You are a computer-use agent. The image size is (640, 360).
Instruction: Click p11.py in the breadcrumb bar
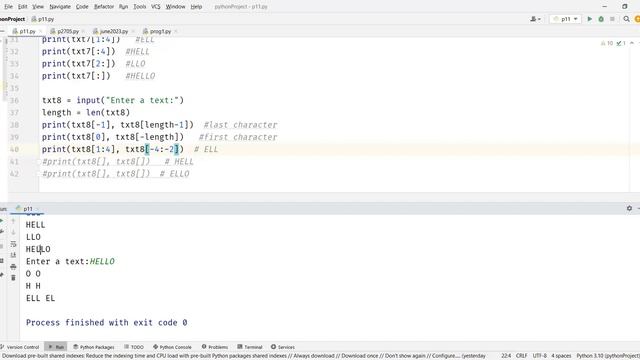click(42, 19)
